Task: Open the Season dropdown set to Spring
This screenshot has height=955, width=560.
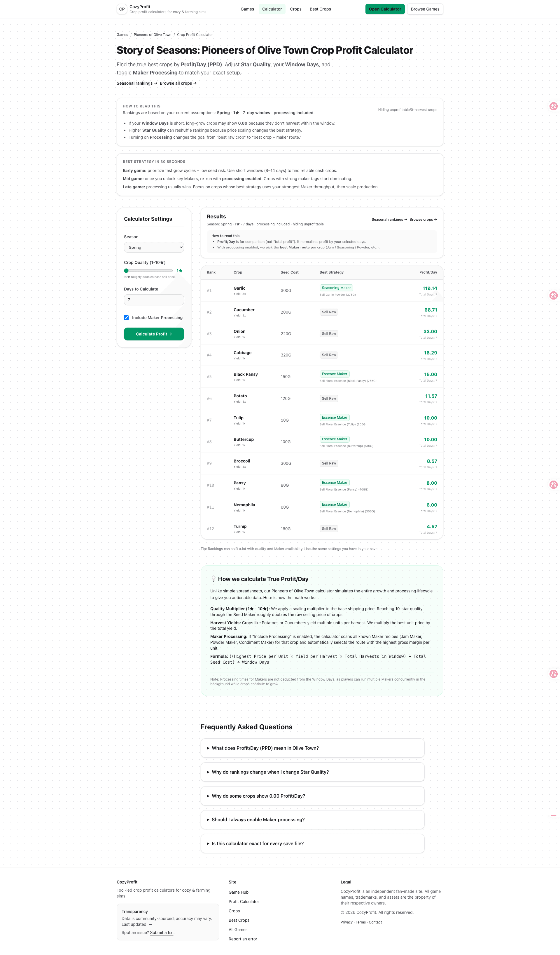Action: (154, 247)
